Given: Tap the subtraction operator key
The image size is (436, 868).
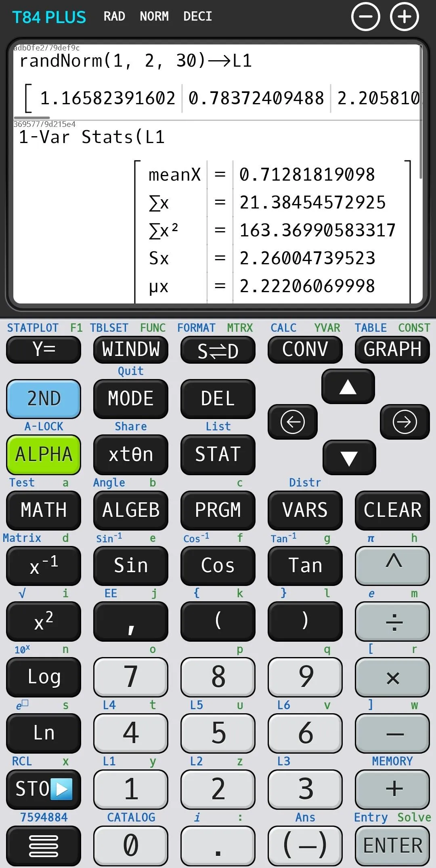Looking at the screenshot, I should point(392,733).
